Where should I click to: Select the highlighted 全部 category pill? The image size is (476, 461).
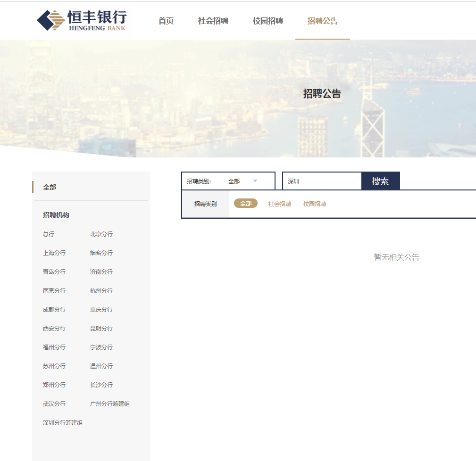pyautogui.click(x=246, y=204)
